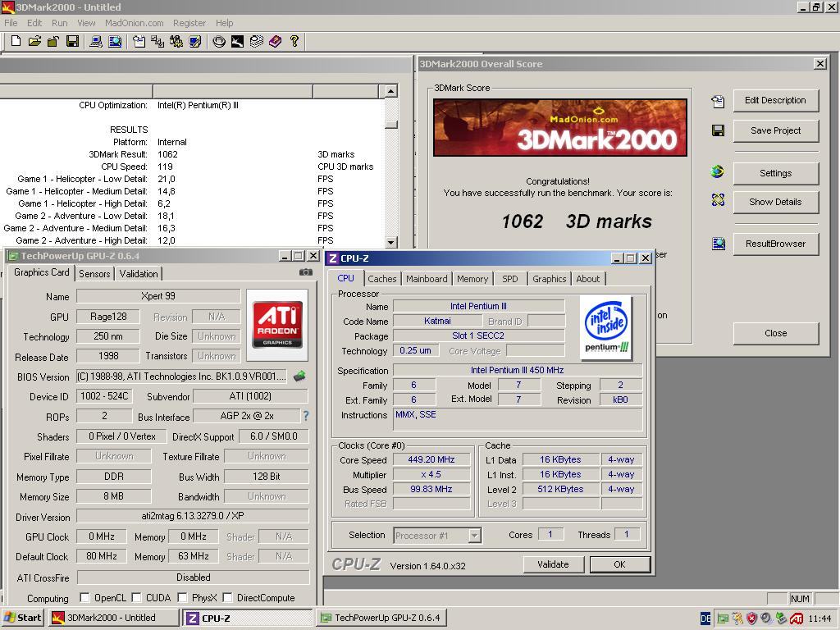Click the Validate button in CPU-Z
Screen dimensions: 840x630
[x=553, y=564]
